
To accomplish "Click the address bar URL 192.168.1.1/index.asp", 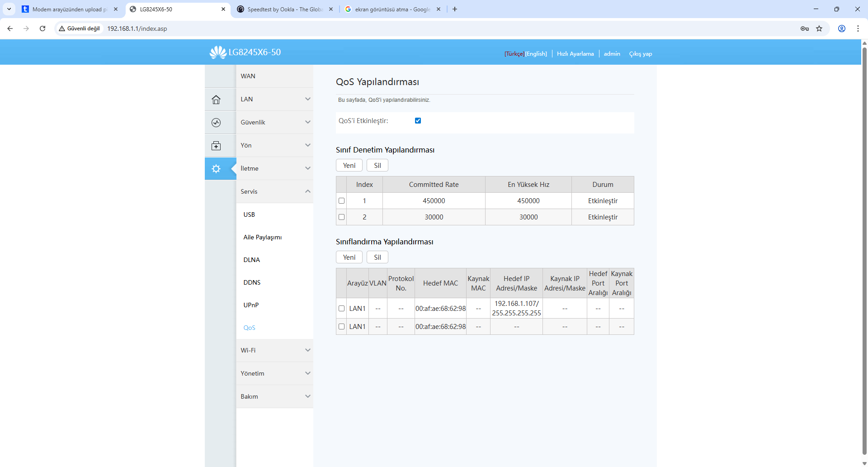I will (x=137, y=29).
